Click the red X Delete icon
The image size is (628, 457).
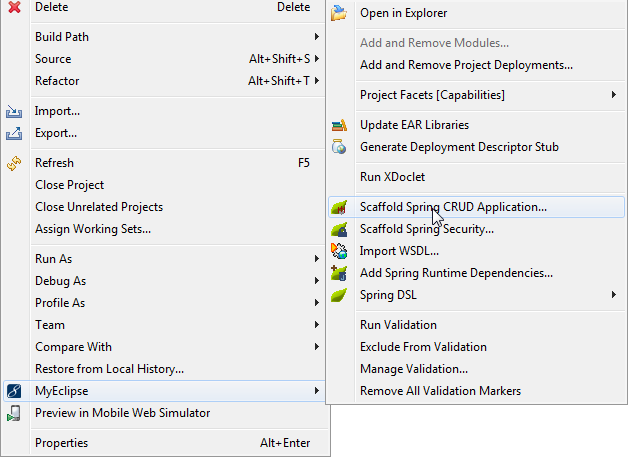click(14, 7)
